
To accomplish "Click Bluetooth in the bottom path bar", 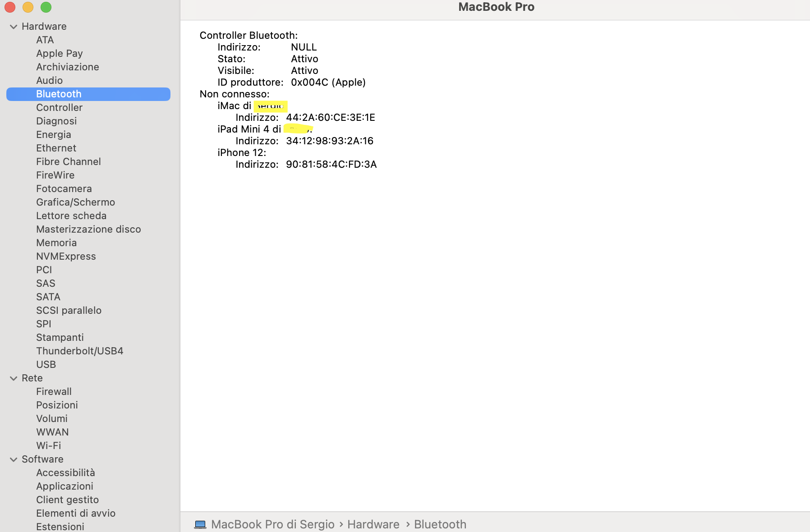I will point(440,524).
